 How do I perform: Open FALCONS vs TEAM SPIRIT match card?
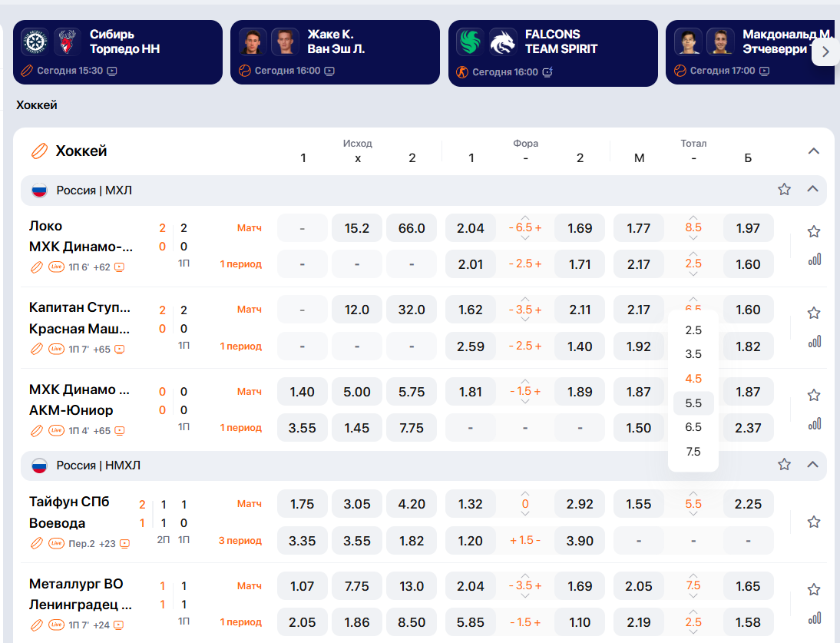coord(553,53)
